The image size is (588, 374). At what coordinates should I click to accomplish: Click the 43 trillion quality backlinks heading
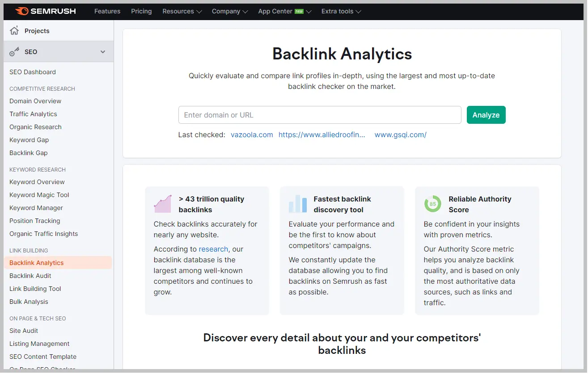(212, 204)
